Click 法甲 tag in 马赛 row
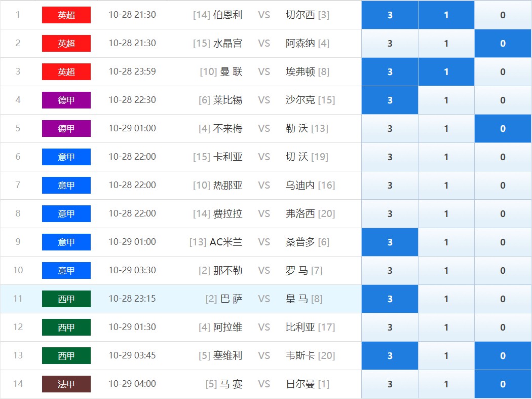Image resolution: width=532 pixels, height=399 pixels. pos(66,384)
